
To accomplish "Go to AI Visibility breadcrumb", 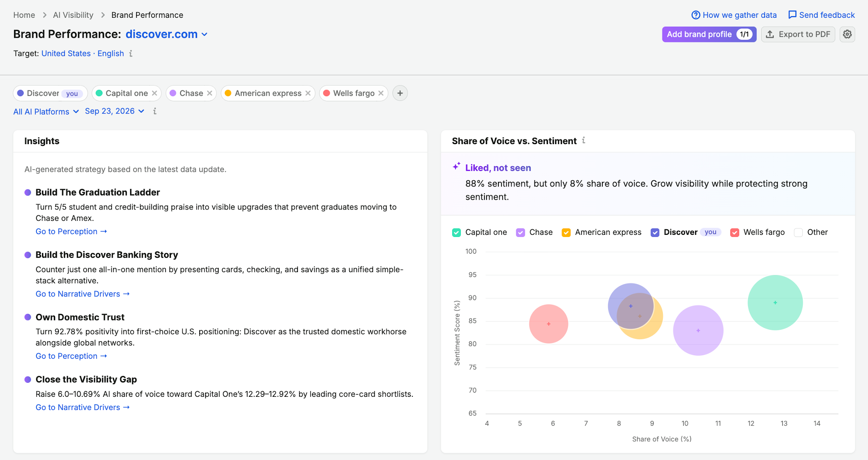I will 73,15.
